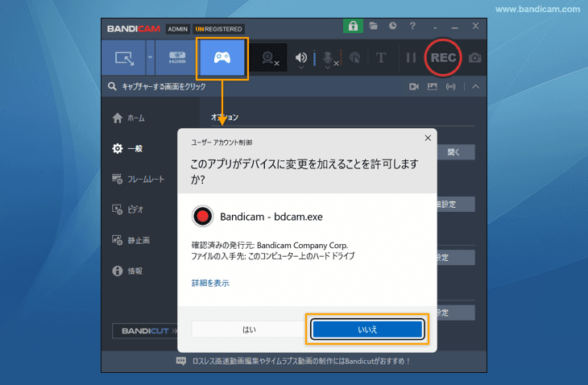This screenshot has height=385, width=588.
Task: Open the 一般 general settings tab
Action: [127, 148]
